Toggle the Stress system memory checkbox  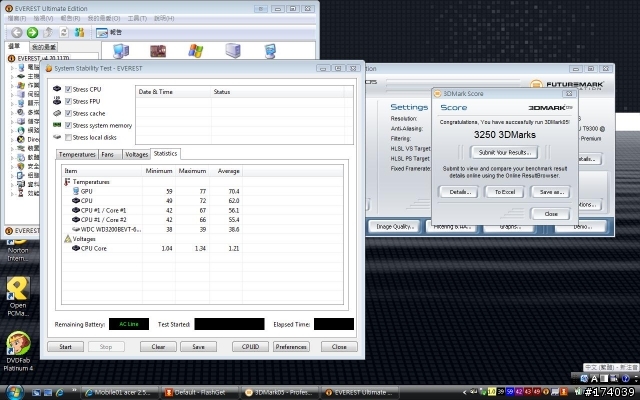tap(68, 125)
